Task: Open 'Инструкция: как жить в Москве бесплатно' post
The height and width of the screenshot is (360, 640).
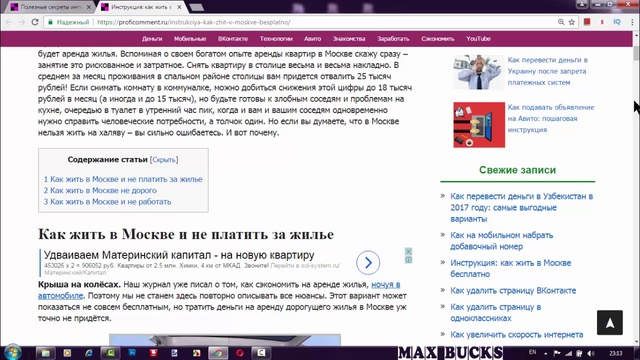Action: click(510, 269)
